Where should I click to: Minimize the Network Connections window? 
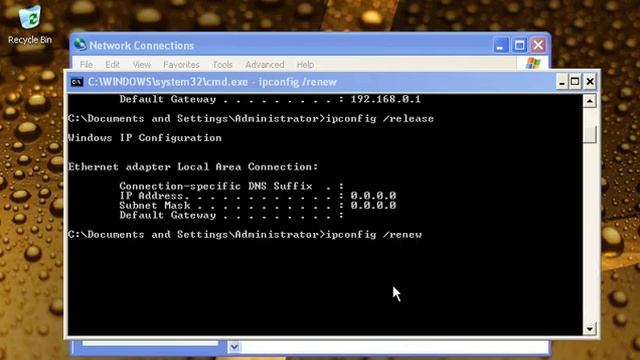pos(501,45)
